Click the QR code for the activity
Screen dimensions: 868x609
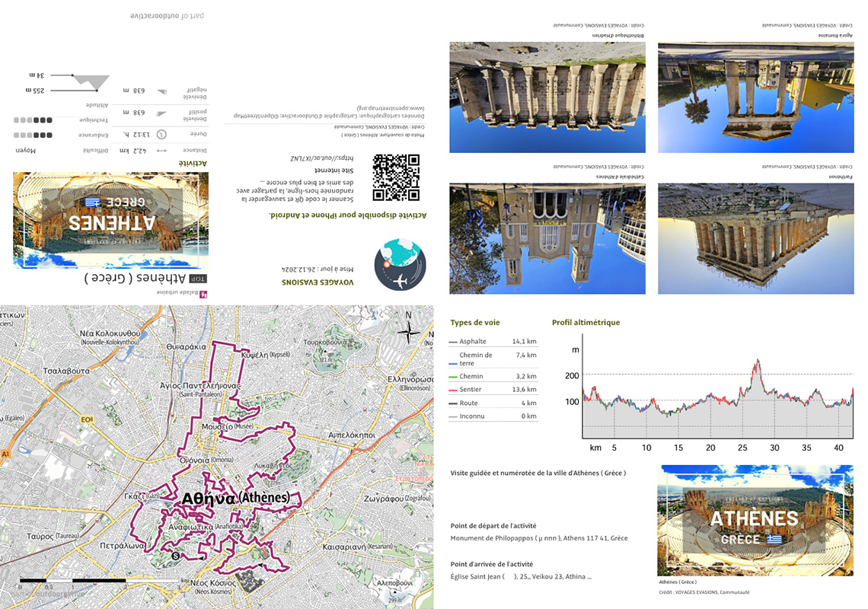(396, 177)
